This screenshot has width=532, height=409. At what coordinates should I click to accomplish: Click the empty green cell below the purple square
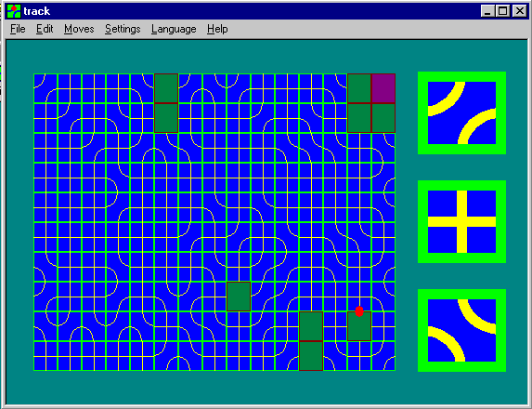pos(383,118)
